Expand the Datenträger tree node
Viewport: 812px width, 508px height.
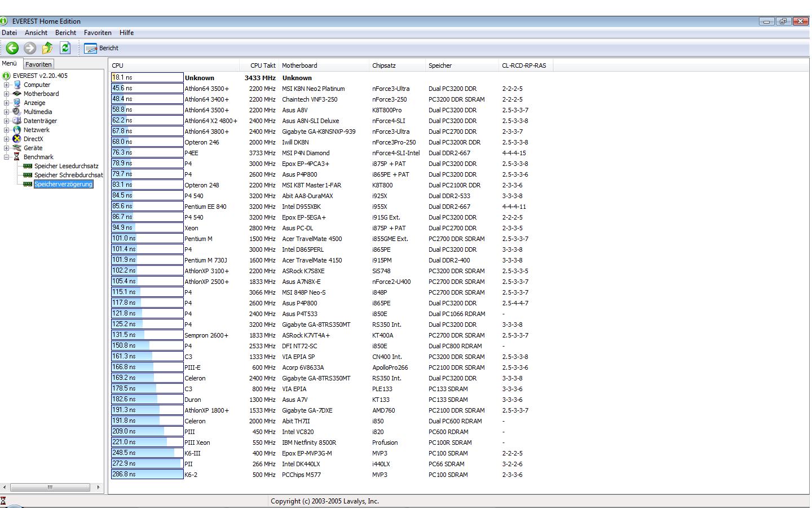[7, 121]
